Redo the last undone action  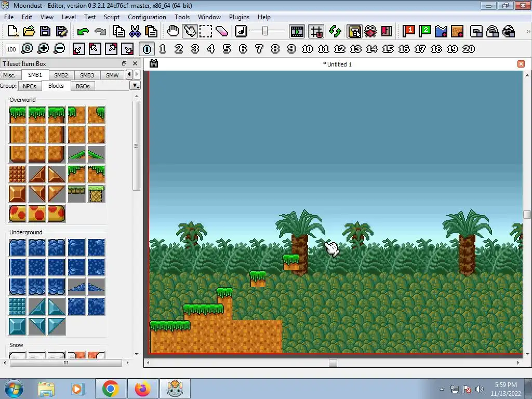100,31
